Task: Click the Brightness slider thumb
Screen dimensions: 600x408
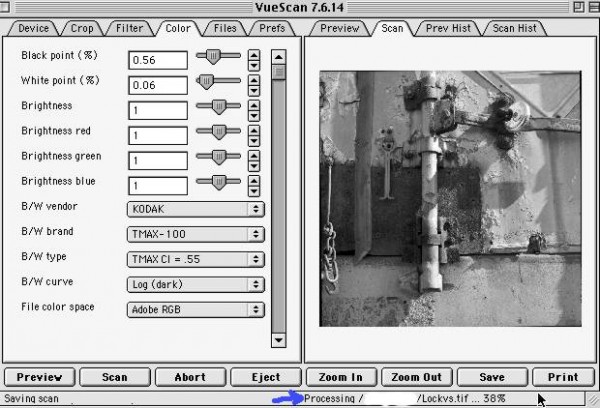Action: point(219,107)
